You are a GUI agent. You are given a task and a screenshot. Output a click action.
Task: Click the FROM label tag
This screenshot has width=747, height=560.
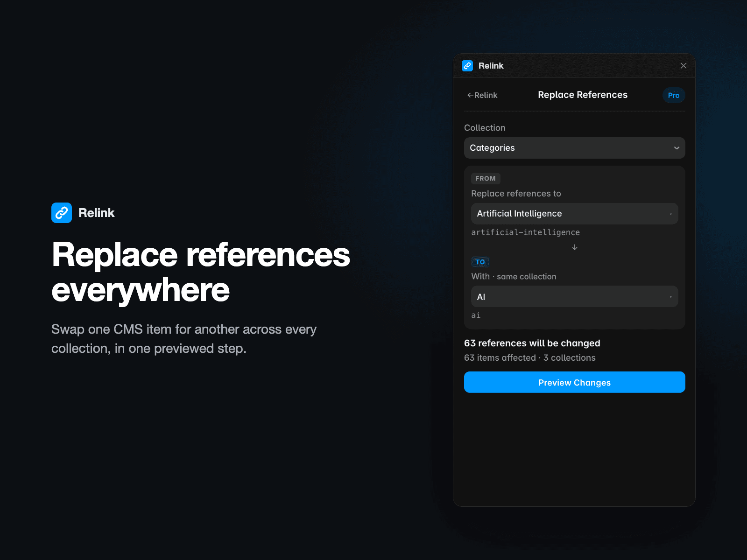(x=486, y=178)
